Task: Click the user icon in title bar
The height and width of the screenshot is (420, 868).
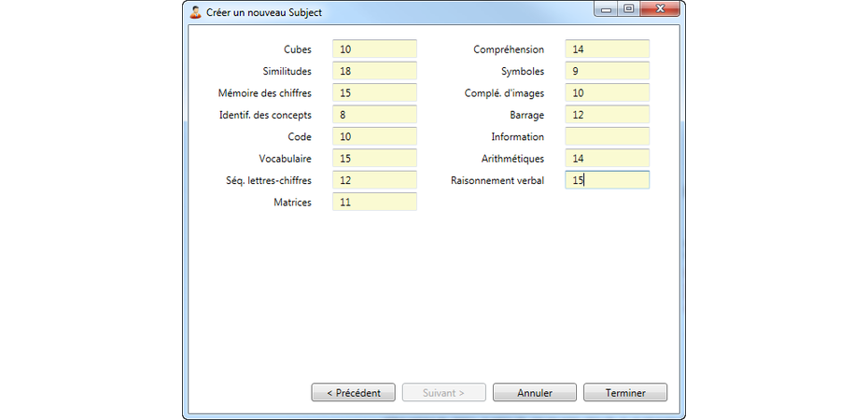Action: click(x=195, y=12)
